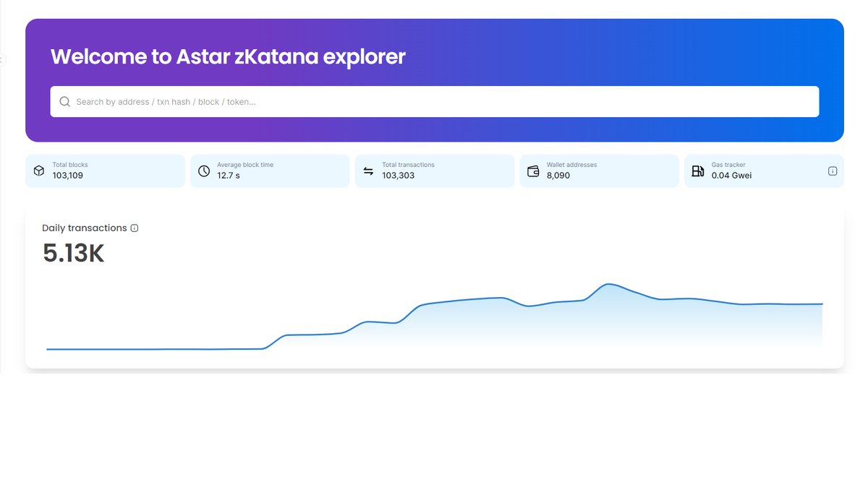The image size is (868, 495).
Task: Click the Wallet addresses wallet icon
Action: [533, 171]
